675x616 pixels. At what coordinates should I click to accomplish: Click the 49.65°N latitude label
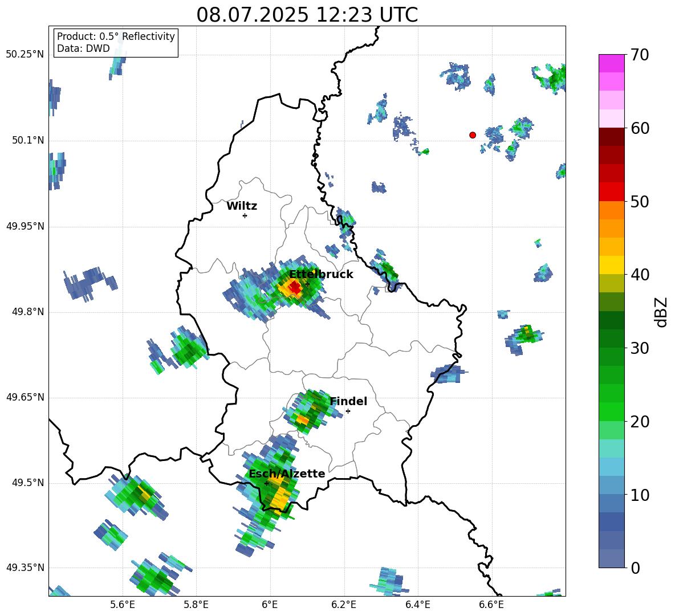point(25,397)
